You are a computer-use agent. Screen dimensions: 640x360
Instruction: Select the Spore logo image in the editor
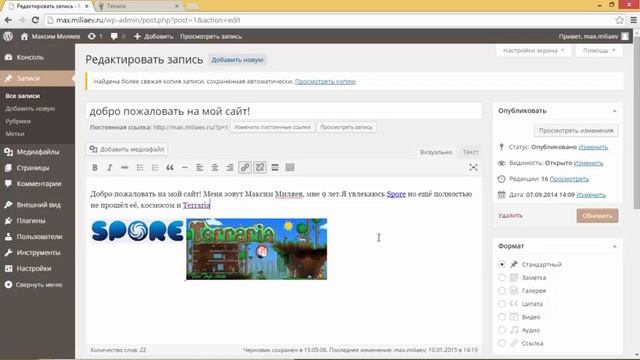[138, 231]
